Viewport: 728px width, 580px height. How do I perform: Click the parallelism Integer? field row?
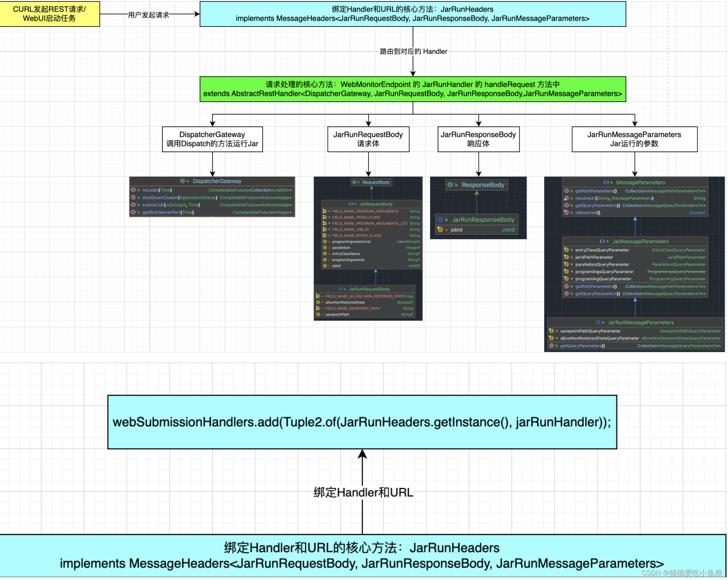371,248
